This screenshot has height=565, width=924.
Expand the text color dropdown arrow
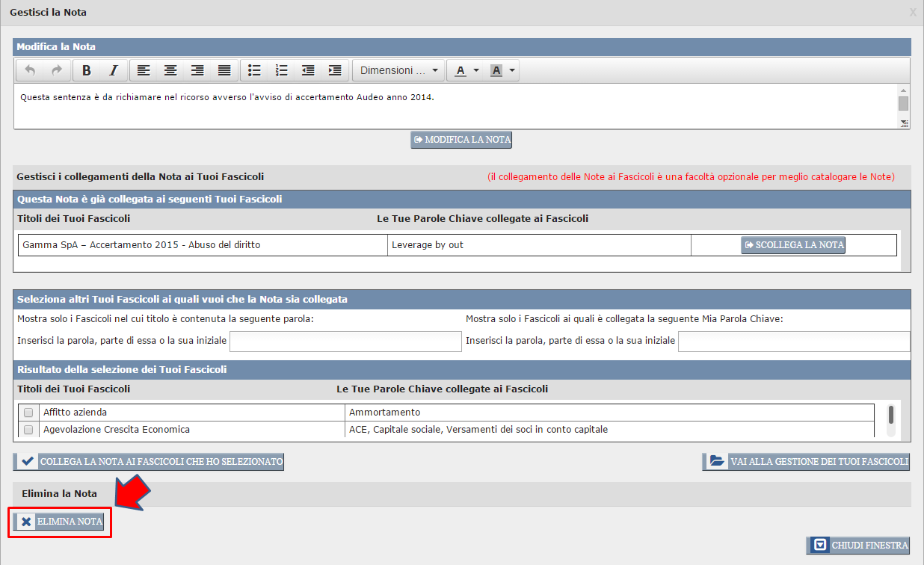pyautogui.click(x=476, y=70)
